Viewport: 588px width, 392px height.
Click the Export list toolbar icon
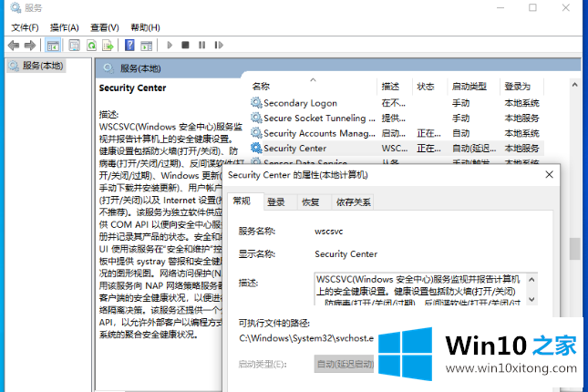pyautogui.click(x=108, y=46)
